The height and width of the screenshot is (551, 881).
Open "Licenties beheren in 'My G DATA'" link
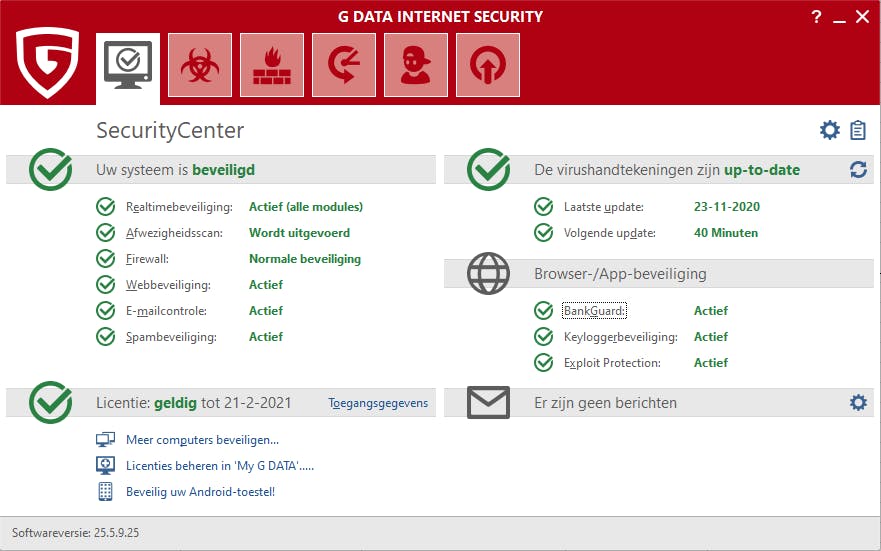(x=220, y=466)
